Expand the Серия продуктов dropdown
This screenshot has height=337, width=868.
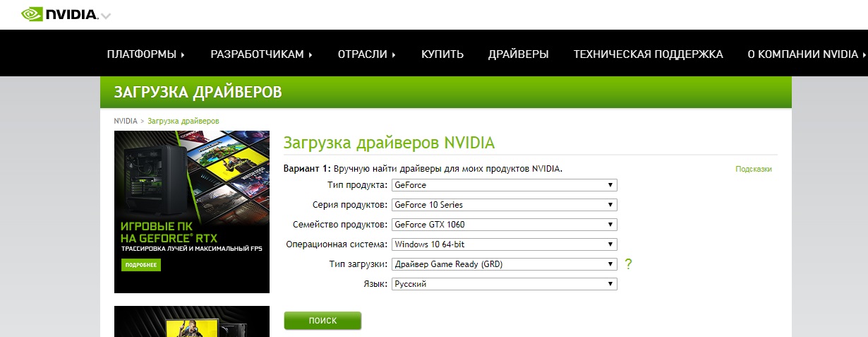pyautogui.click(x=505, y=205)
